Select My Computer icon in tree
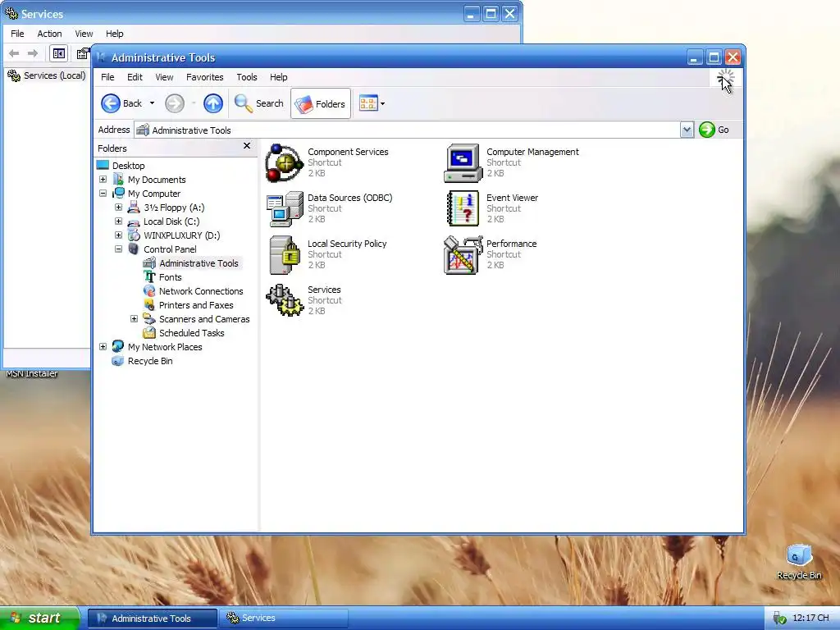Viewport: 840px width, 630px height. point(118,194)
